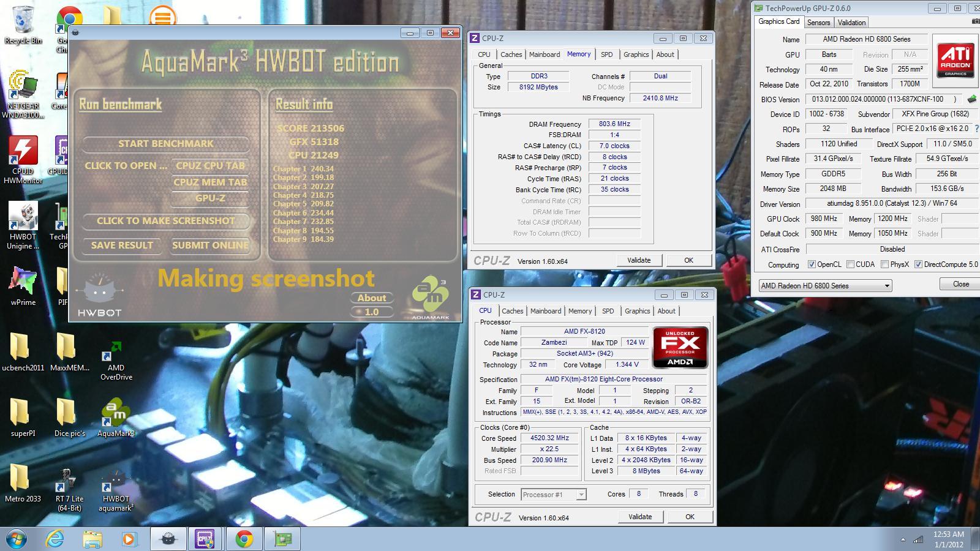Launch AMD OverDrive shortcut

pyautogui.click(x=116, y=361)
